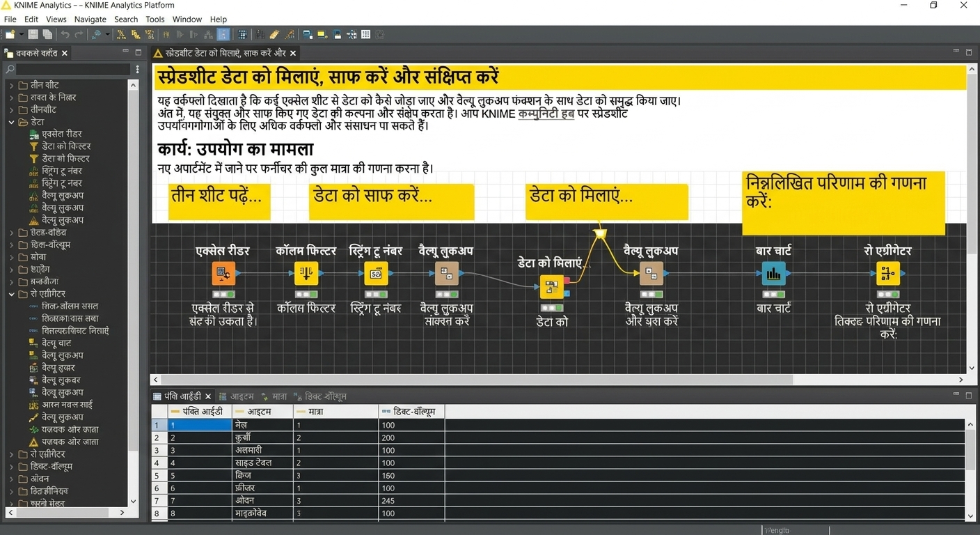The image size is (980, 535).
Task: Click the डिक्ट-वॅल्यूम column header
Action: tap(411, 412)
